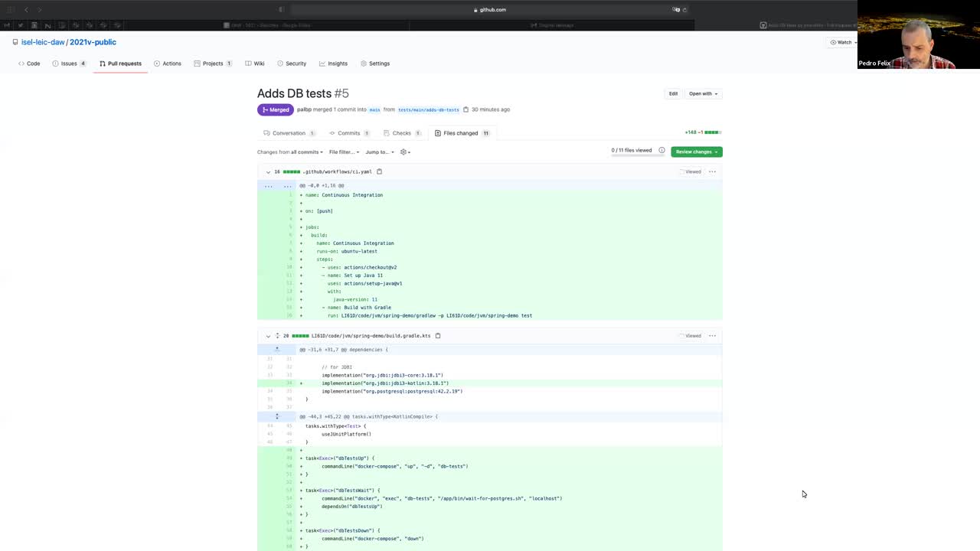
Task: Open ci.yaml file options menu
Action: (x=712, y=171)
